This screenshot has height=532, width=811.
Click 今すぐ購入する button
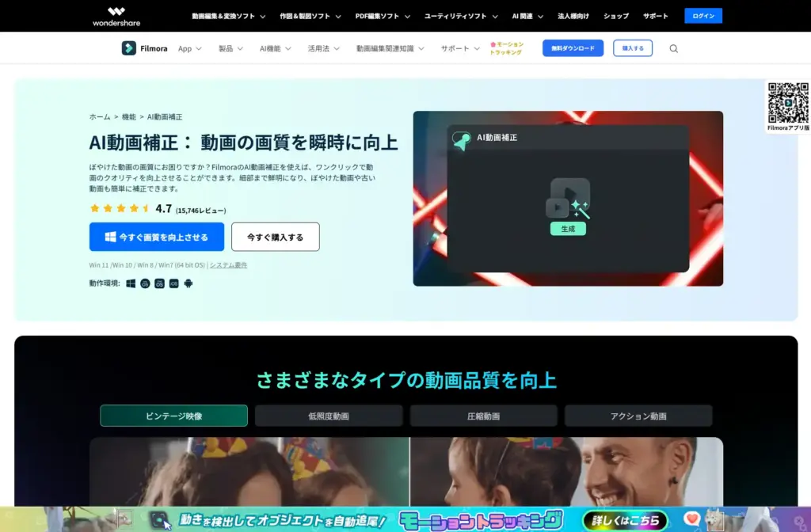[x=276, y=237]
